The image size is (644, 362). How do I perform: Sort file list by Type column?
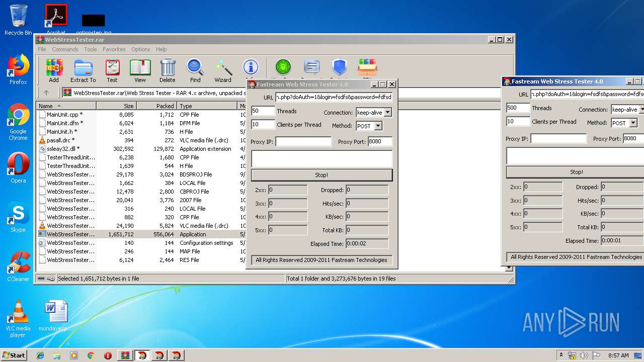207,106
